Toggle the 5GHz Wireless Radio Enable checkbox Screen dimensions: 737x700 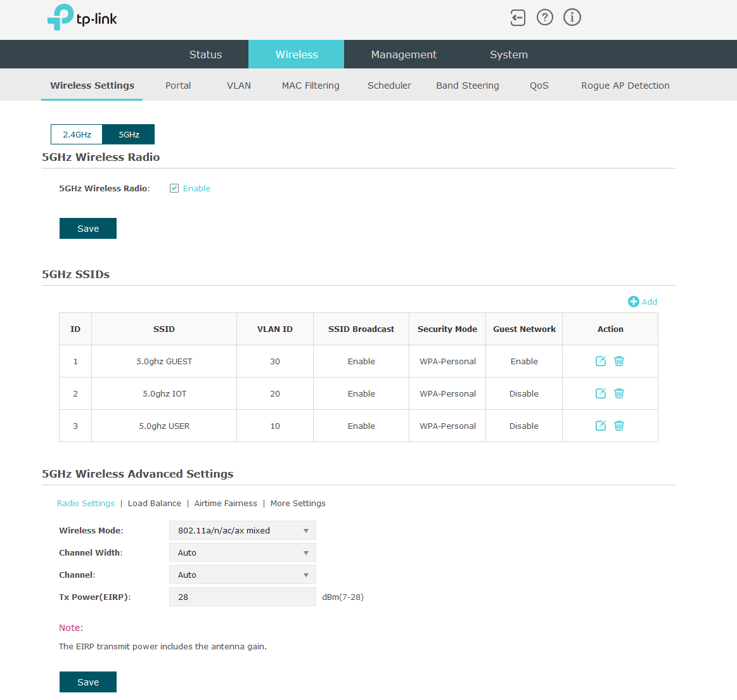(174, 188)
